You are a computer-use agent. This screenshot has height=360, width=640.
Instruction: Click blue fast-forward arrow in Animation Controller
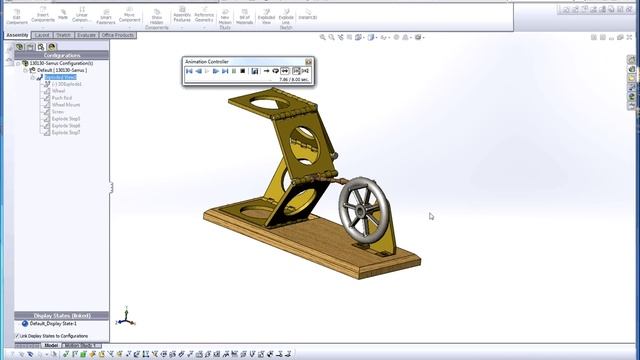pyautogui.click(x=216, y=71)
